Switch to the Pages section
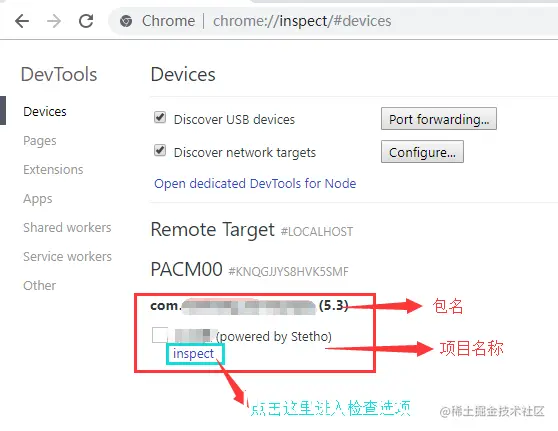This screenshot has height=431, width=558. (40, 141)
